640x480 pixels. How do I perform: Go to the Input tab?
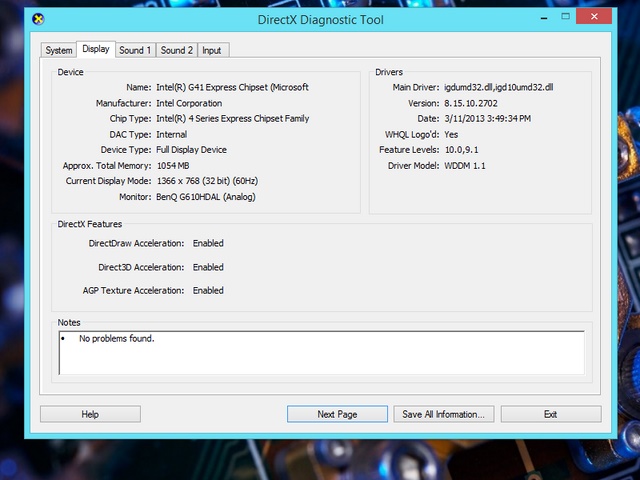point(212,50)
